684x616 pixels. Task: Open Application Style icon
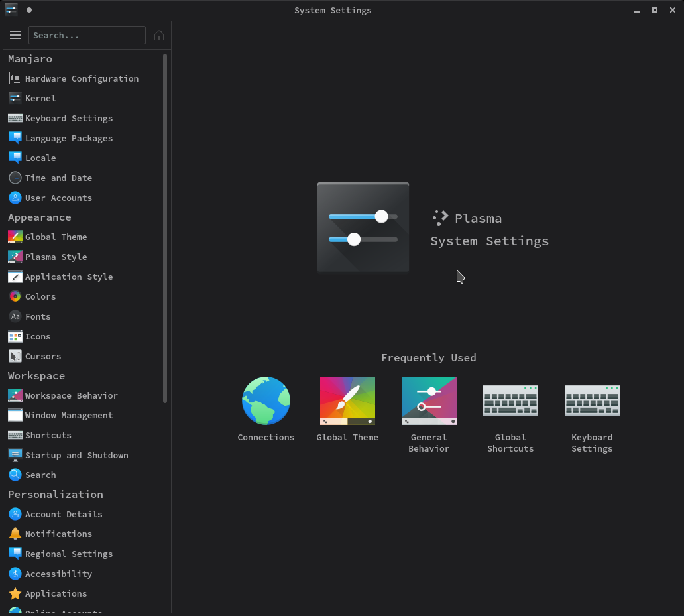pyautogui.click(x=15, y=277)
